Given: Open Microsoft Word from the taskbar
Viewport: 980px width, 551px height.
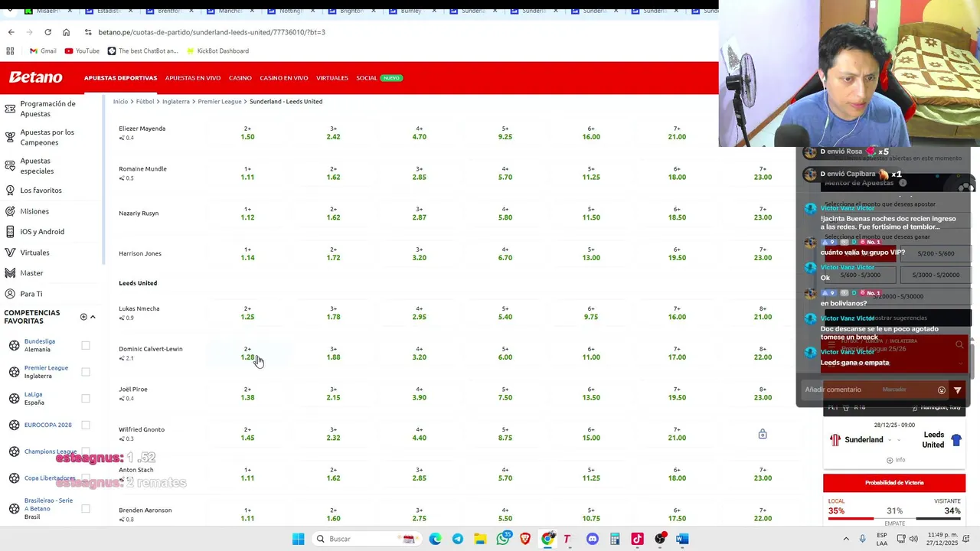Looking at the screenshot, I should [x=682, y=539].
